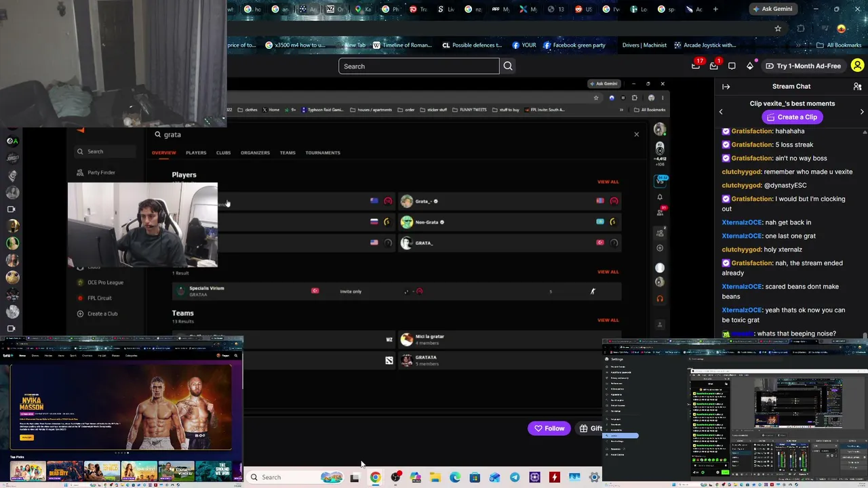Click the orange headset icon in FACEIT sidebar

[660, 298]
